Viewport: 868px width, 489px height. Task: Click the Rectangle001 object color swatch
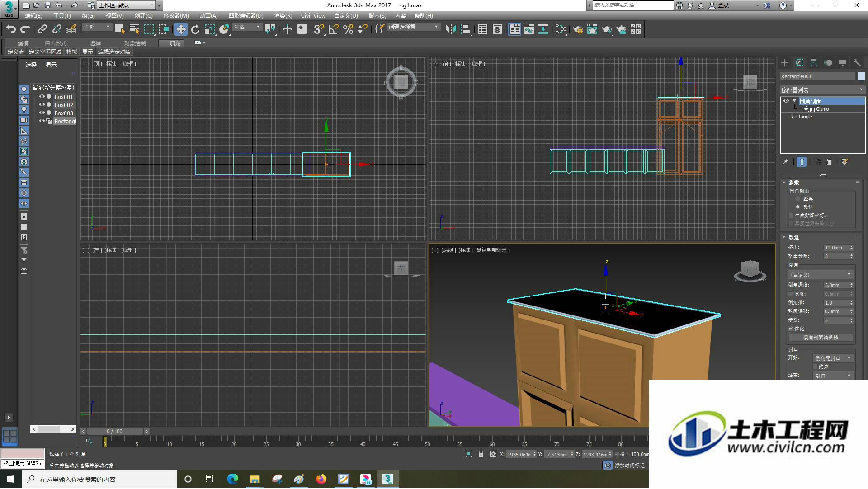pyautogui.click(x=861, y=77)
